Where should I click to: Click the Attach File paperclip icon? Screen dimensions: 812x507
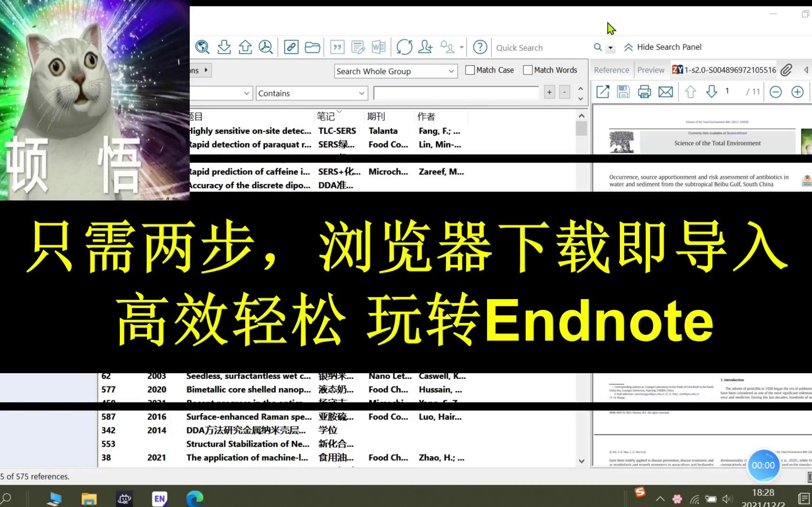click(x=786, y=70)
